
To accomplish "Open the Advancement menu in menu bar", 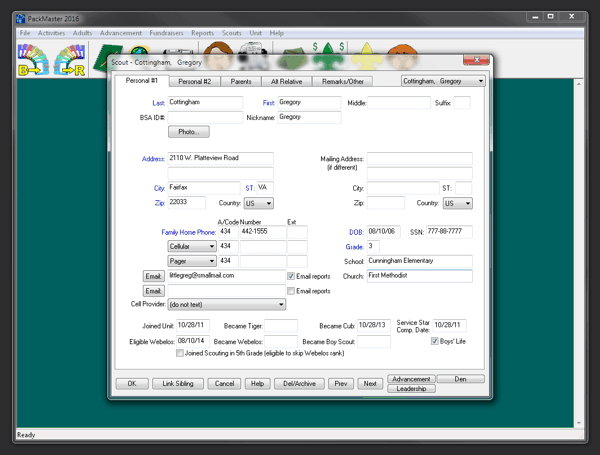I will coord(121,33).
